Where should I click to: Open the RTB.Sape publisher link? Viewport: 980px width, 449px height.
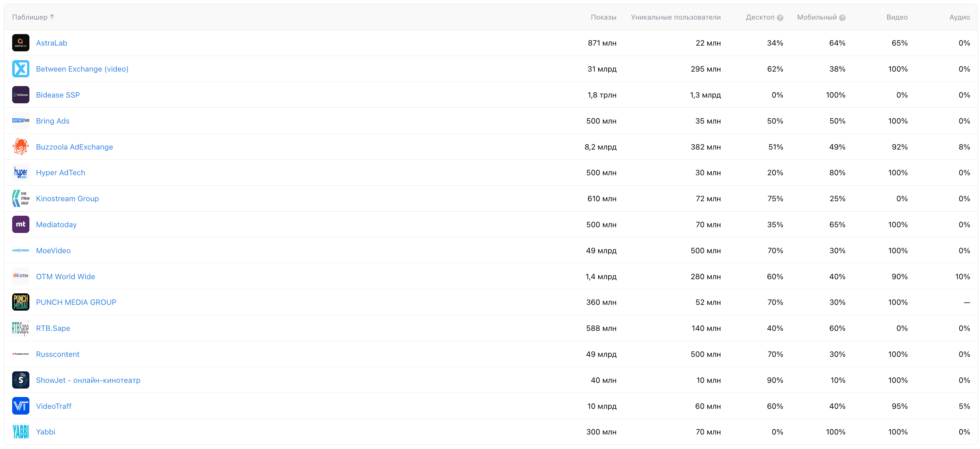point(53,328)
